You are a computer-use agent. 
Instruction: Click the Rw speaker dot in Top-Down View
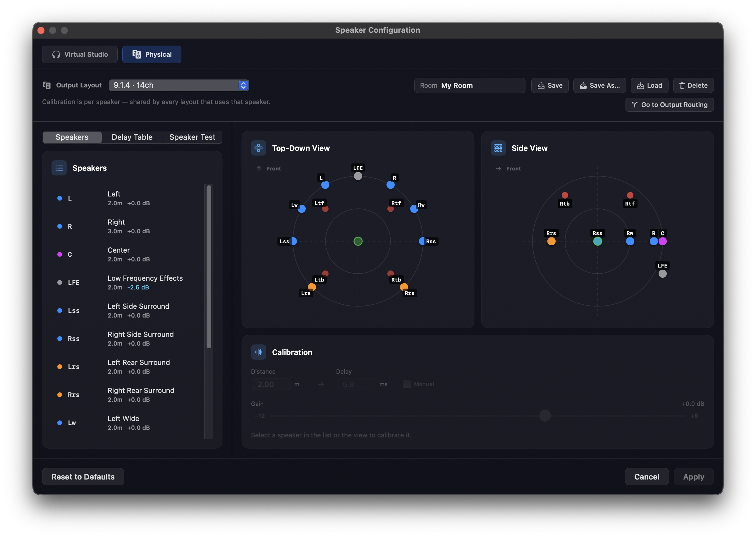tap(414, 209)
